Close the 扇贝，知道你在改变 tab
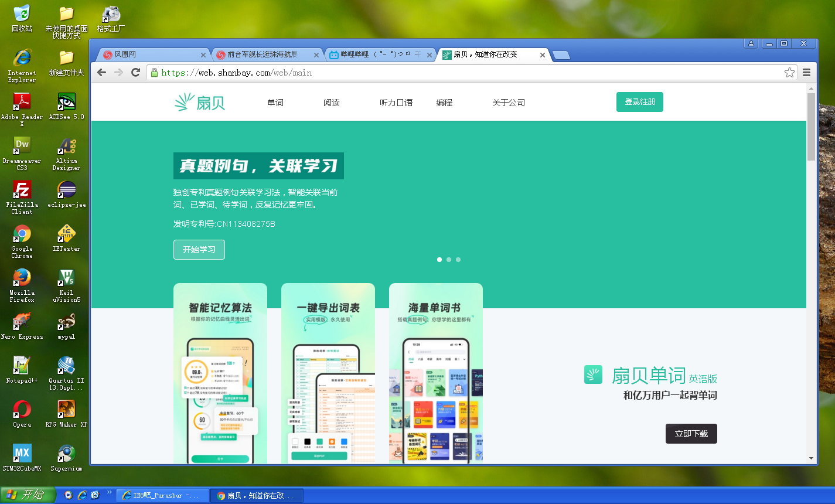Screen dimensions: 835x504 (543, 55)
